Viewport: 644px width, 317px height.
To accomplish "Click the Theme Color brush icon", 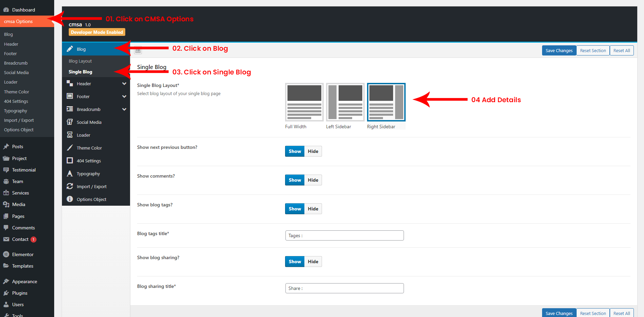I will pos(70,148).
